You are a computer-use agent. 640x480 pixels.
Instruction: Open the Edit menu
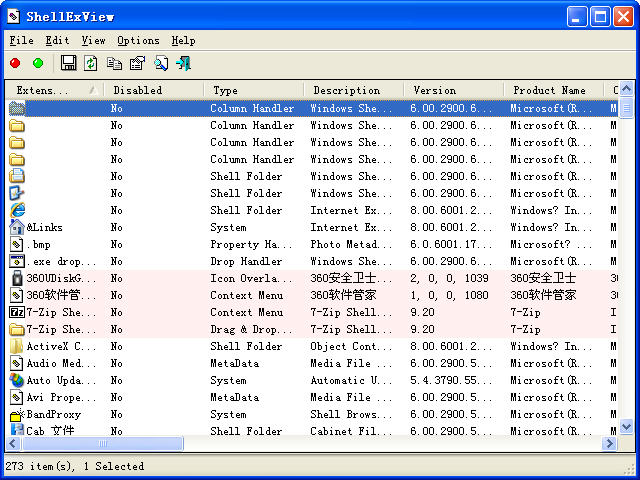[57, 40]
